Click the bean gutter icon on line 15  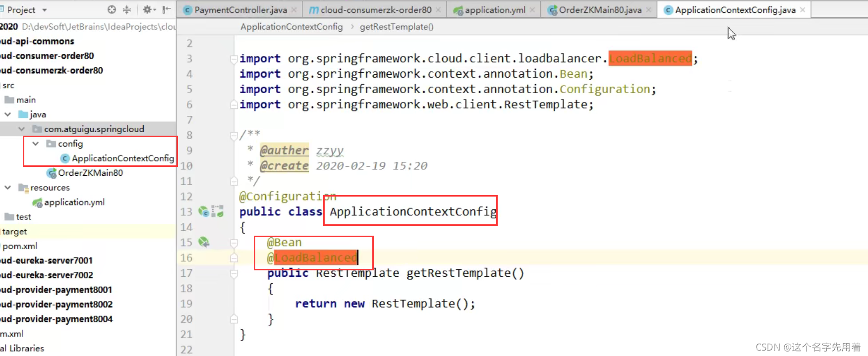pyautogui.click(x=204, y=242)
